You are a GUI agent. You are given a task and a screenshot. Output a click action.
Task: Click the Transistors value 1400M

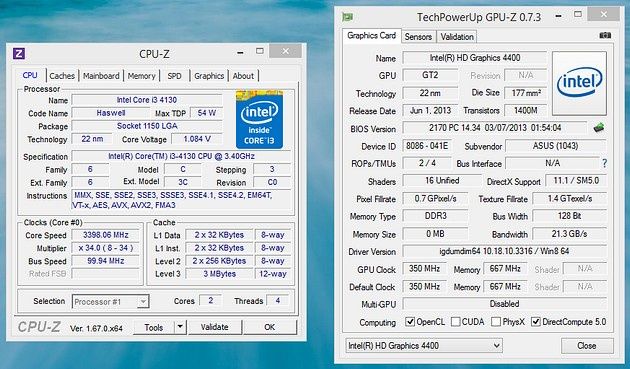[x=526, y=111]
